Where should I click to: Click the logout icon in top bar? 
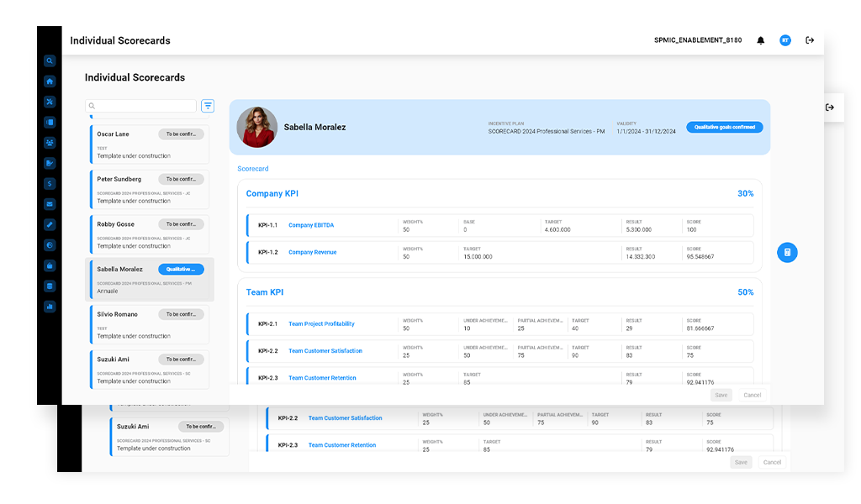tap(810, 40)
